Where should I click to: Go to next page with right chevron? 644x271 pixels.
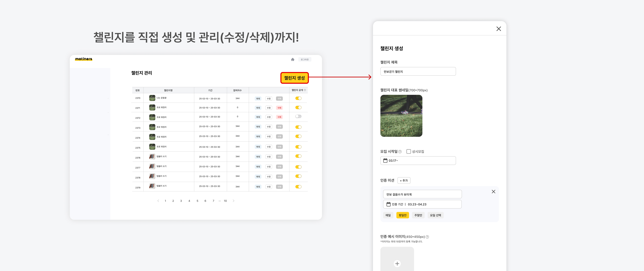[233, 201]
